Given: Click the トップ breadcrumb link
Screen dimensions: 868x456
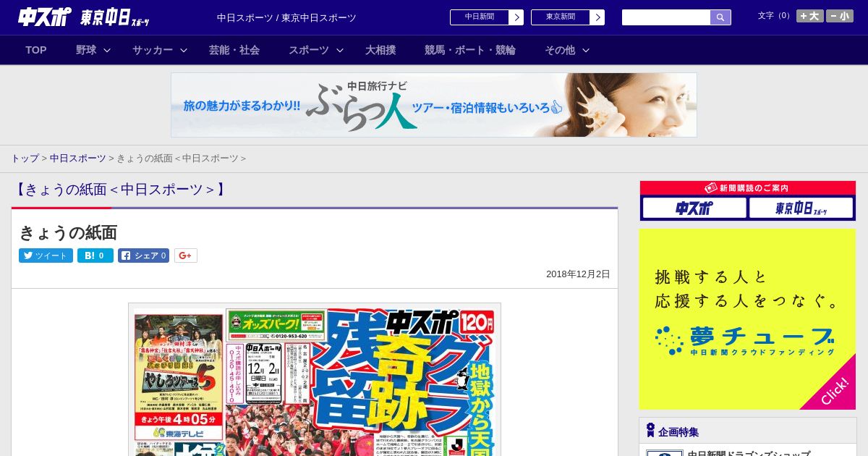Looking at the screenshot, I should [x=25, y=158].
